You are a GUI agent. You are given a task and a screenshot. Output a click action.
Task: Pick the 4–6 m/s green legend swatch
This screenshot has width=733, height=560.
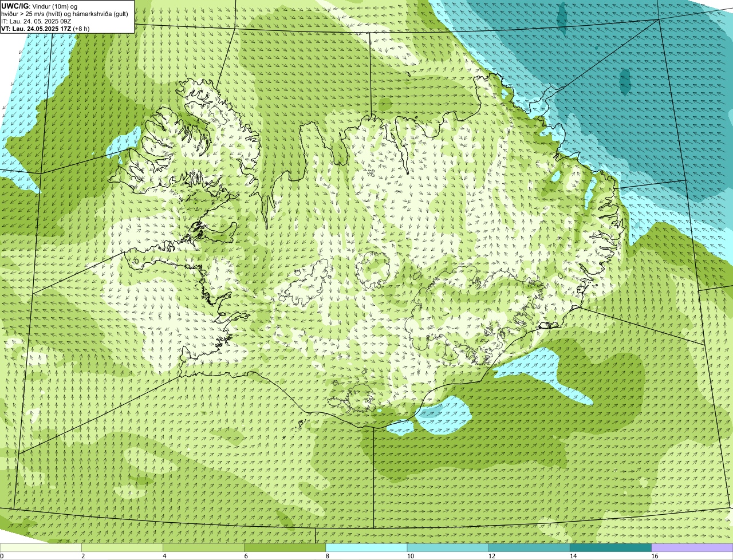(x=203, y=548)
